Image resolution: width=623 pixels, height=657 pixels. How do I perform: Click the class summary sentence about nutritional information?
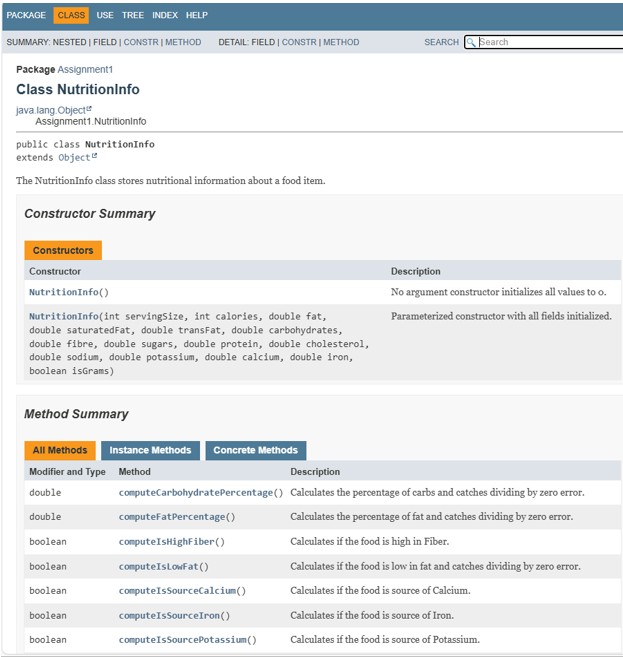tap(171, 181)
